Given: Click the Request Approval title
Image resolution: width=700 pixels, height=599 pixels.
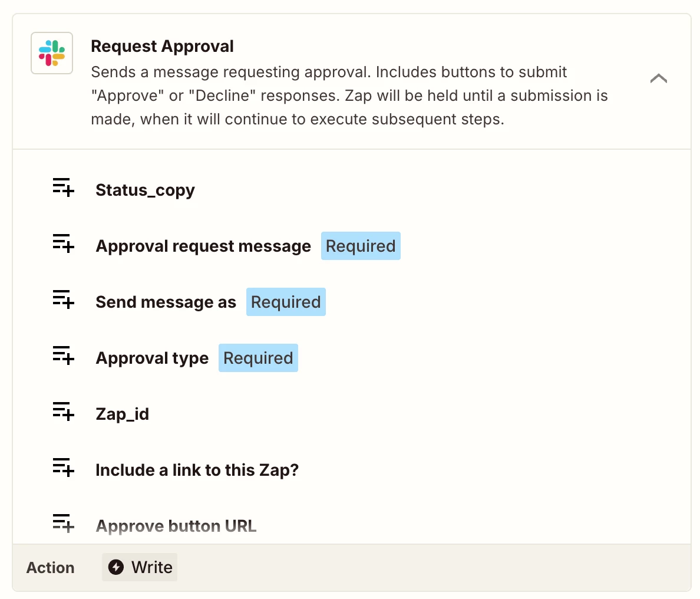Looking at the screenshot, I should pos(162,46).
